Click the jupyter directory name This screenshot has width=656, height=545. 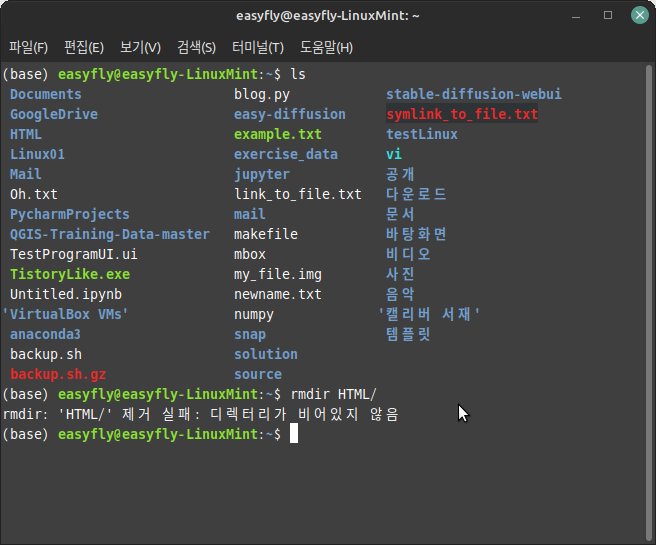262,174
